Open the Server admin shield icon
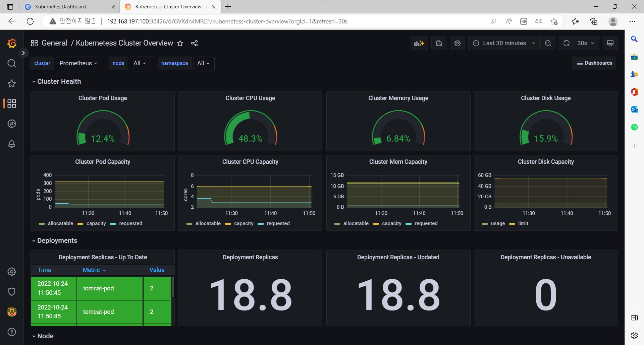 tap(12, 292)
